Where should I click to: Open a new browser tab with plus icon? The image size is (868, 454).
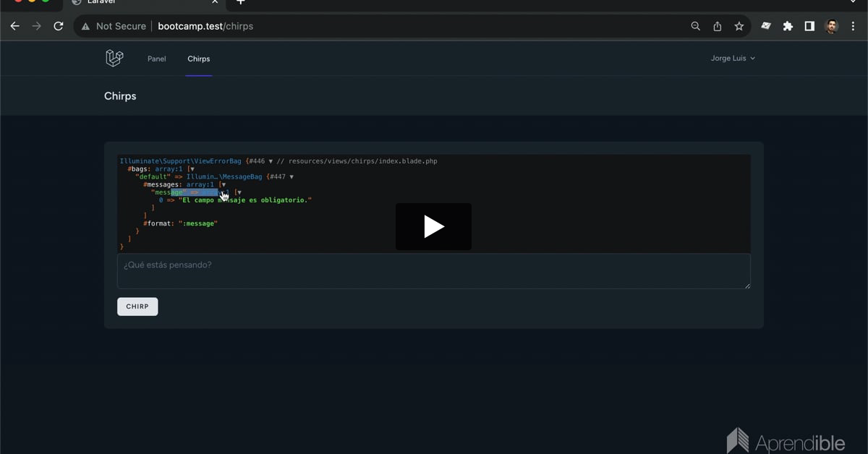(241, 2)
